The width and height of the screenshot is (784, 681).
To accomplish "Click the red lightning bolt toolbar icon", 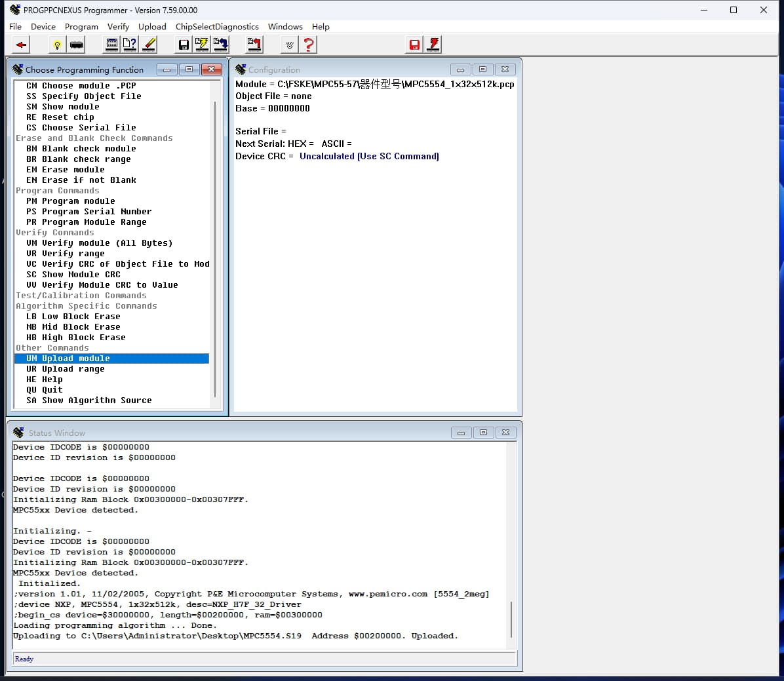I will pyautogui.click(x=433, y=45).
